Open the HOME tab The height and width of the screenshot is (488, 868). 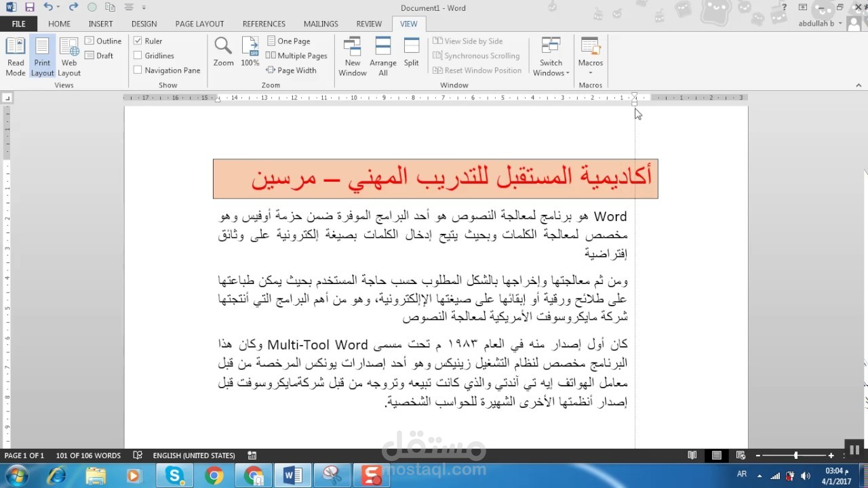59,24
